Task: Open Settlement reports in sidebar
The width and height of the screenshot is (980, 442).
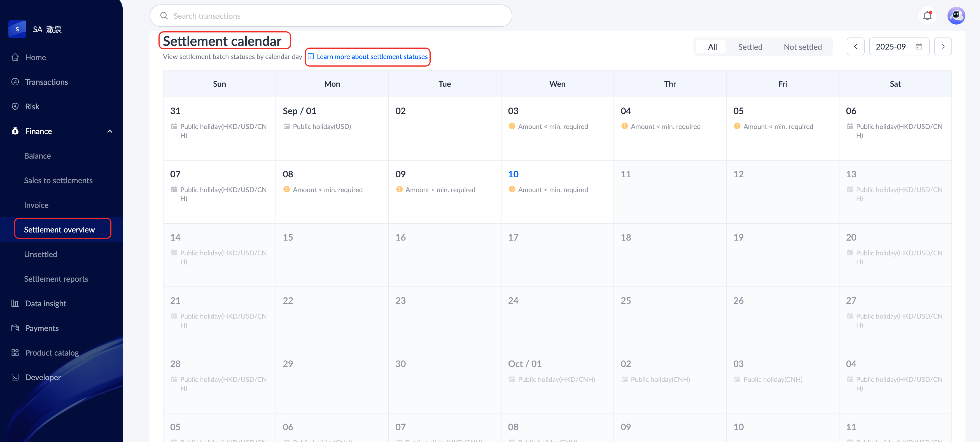Action: pyautogui.click(x=56, y=279)
